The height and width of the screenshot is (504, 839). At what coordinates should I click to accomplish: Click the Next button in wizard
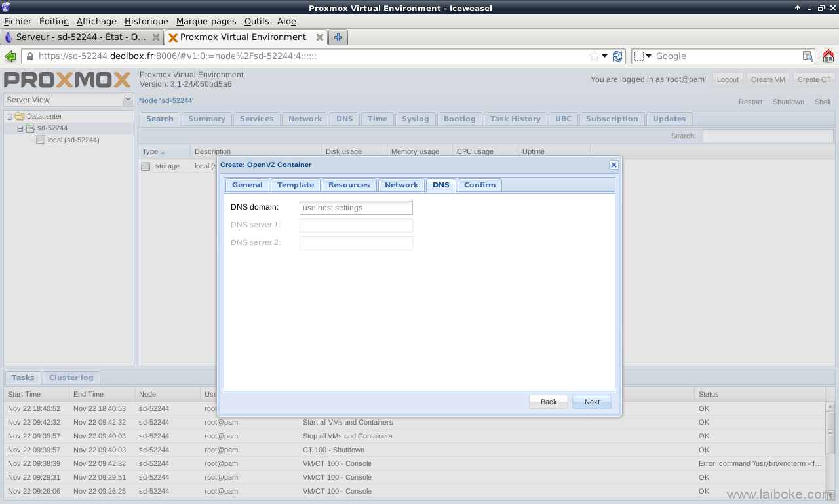(x=592, y=402)
